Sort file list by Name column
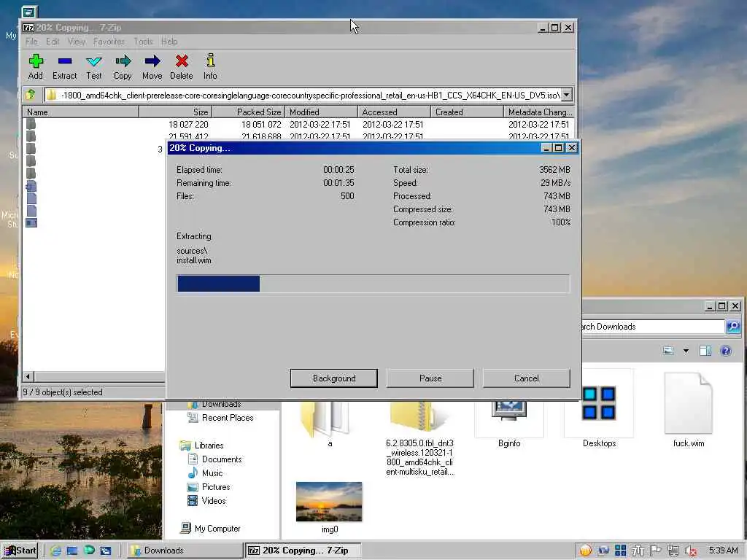747x560 pixels. pyautogui.click(x=80, y=112)
